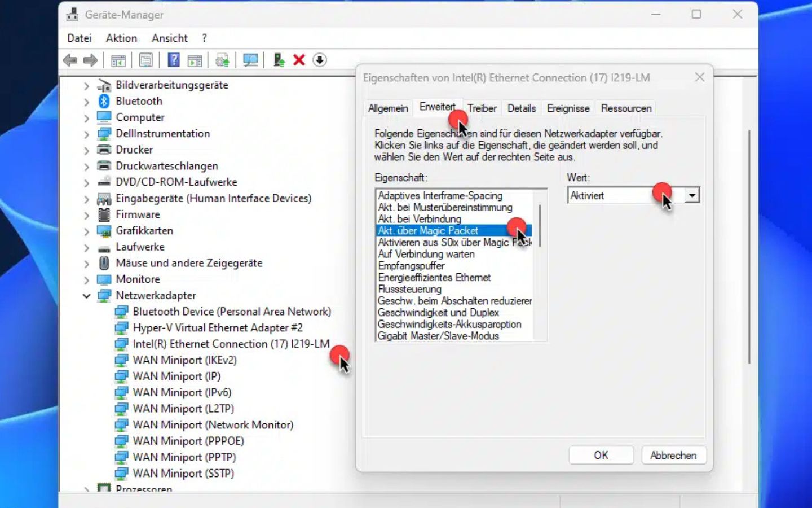This screenshot has width=812, height=508.
Task: Open the Aktion menu
Action: (121, 38)
